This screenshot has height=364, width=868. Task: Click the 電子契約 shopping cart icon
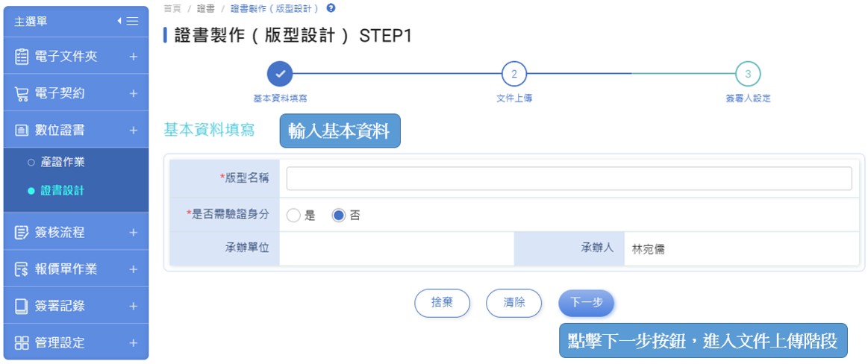22,93
